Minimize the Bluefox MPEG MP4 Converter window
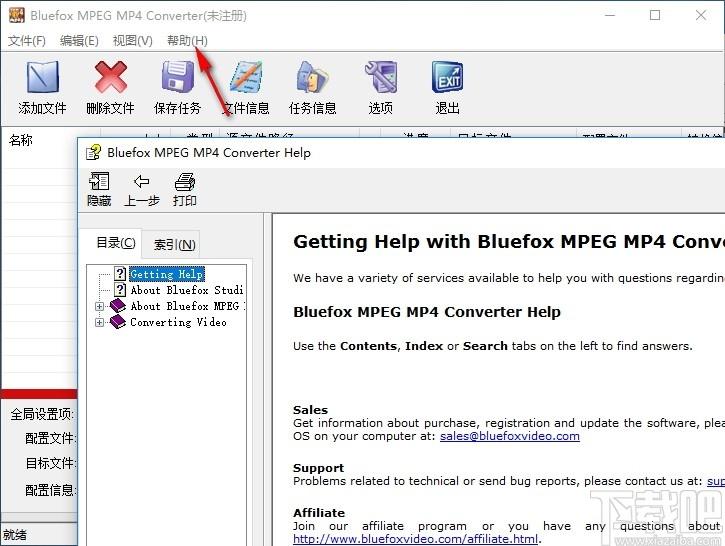725x546 pixels. [x=610, y=15]
